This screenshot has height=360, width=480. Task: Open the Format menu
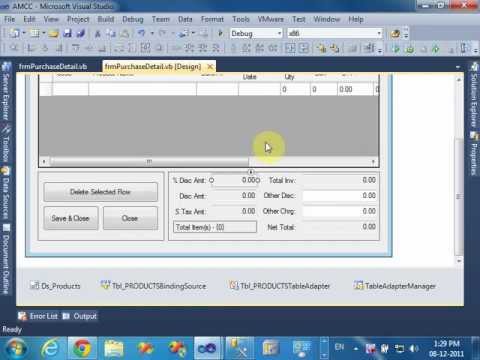[x=212, y=19]
